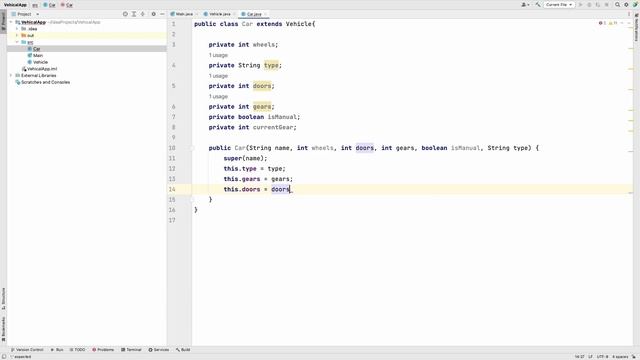
Task: Open Project panel gear options
Action: [x=153, y=14]
